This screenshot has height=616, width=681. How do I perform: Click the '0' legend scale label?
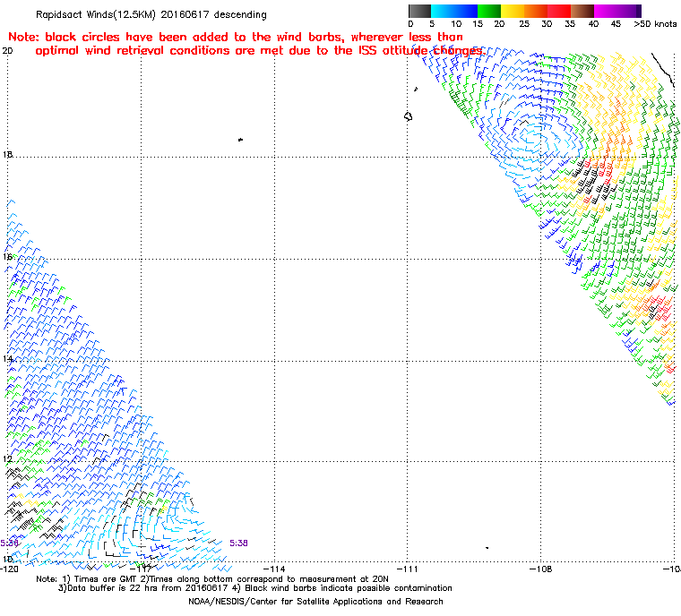click(410, 24)
